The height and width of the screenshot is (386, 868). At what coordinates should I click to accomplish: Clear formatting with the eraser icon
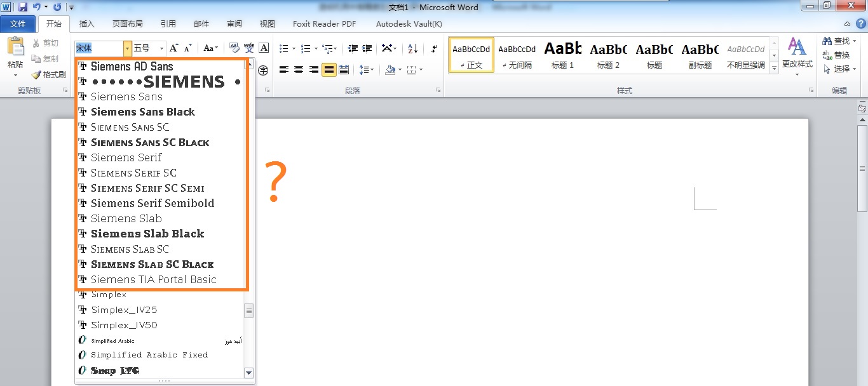click(234, 48)
